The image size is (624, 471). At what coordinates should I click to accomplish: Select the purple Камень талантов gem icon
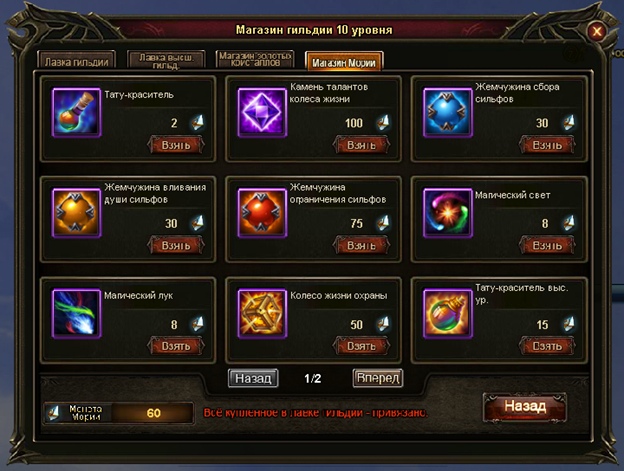[262, 113]
